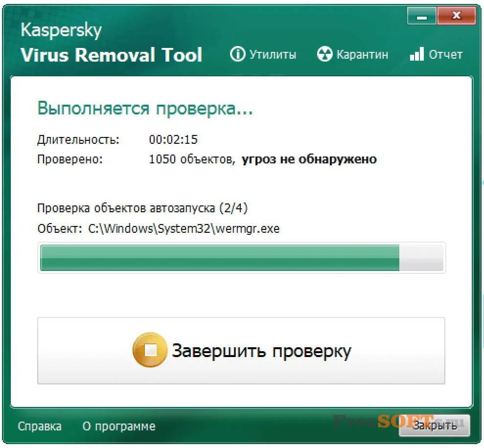Open the Утилиты menu label
This screenshot has height=448, width=484.
click(x=273, y=55)
